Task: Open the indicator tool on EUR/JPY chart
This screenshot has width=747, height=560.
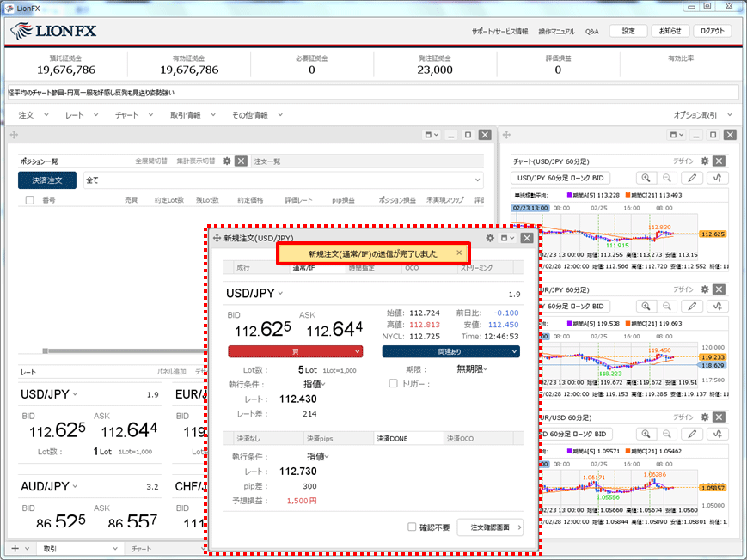Action: [718, 306]
